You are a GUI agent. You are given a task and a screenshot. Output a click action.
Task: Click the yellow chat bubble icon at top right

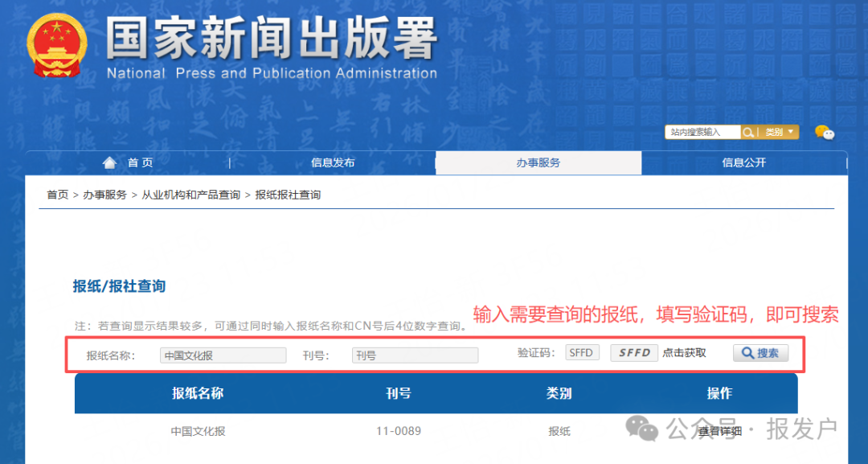click(821, 132)
